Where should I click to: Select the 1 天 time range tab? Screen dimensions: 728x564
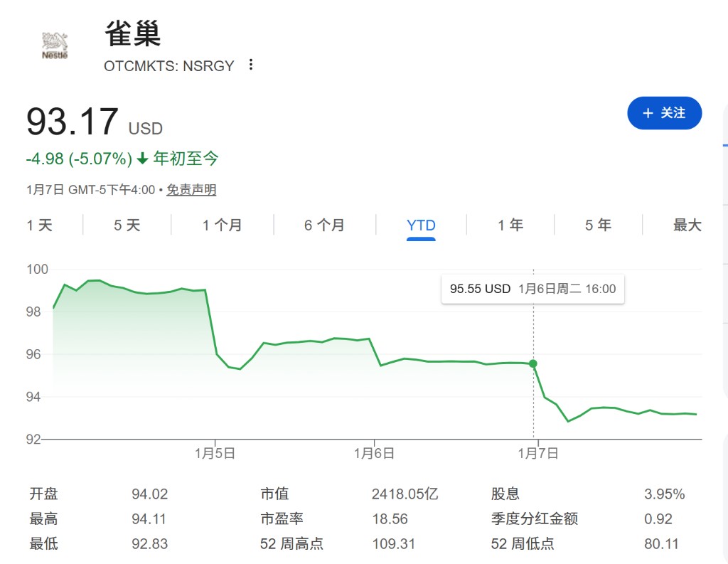(x=40, y=225)
